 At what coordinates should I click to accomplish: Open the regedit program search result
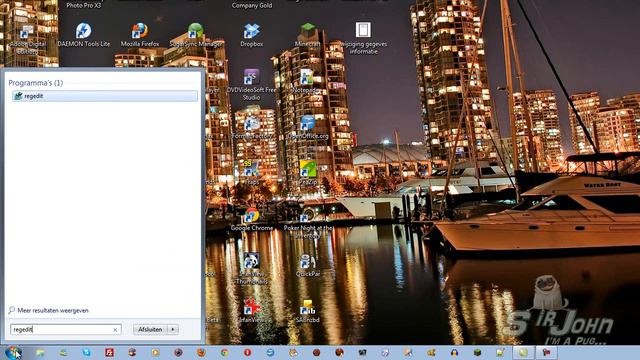pyautogui.click(x=105, y=96)
